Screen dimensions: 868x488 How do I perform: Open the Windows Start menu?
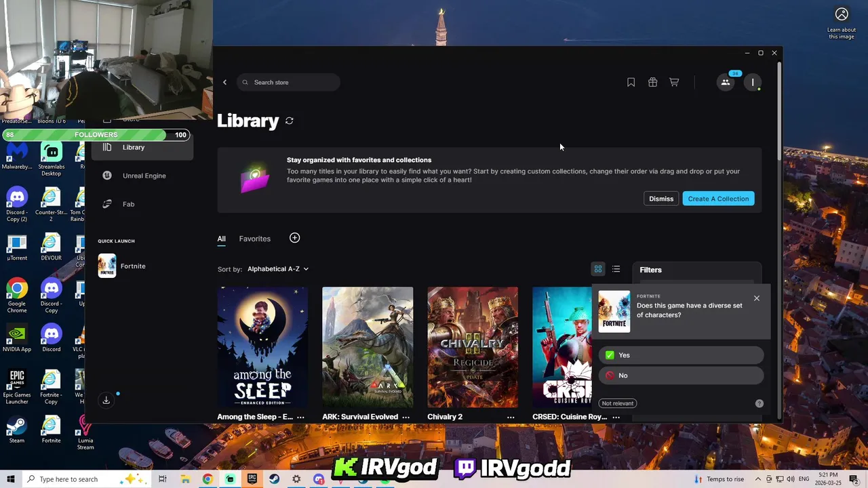pos(11,479)
